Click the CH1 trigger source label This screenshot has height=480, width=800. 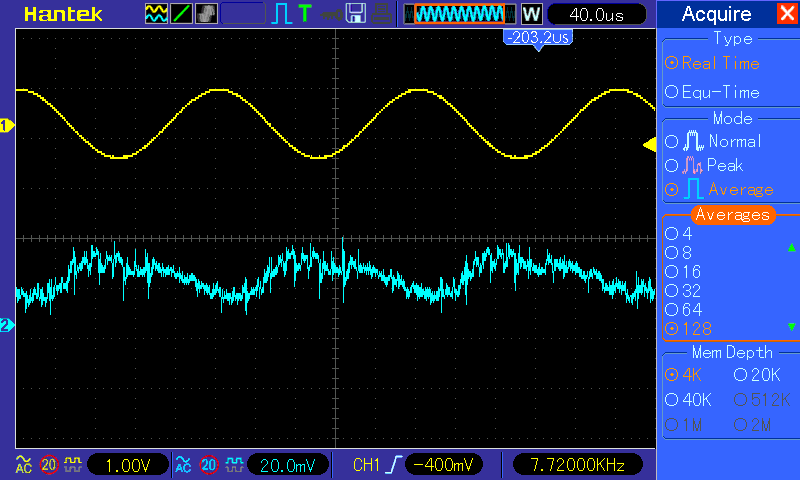366,465
